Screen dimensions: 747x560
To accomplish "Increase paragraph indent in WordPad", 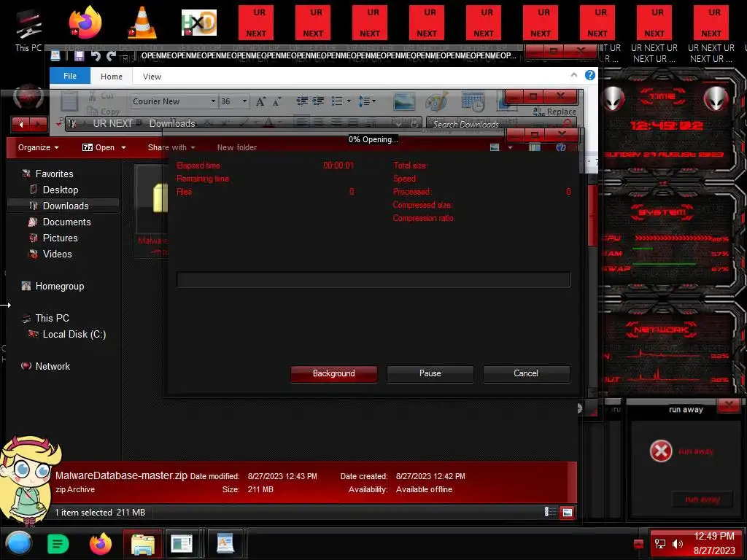I will 318,101.
